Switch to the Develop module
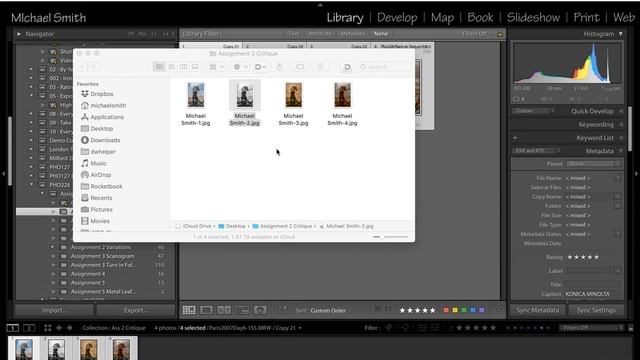This screenshot has width=640, height=360. coord(397,18)
